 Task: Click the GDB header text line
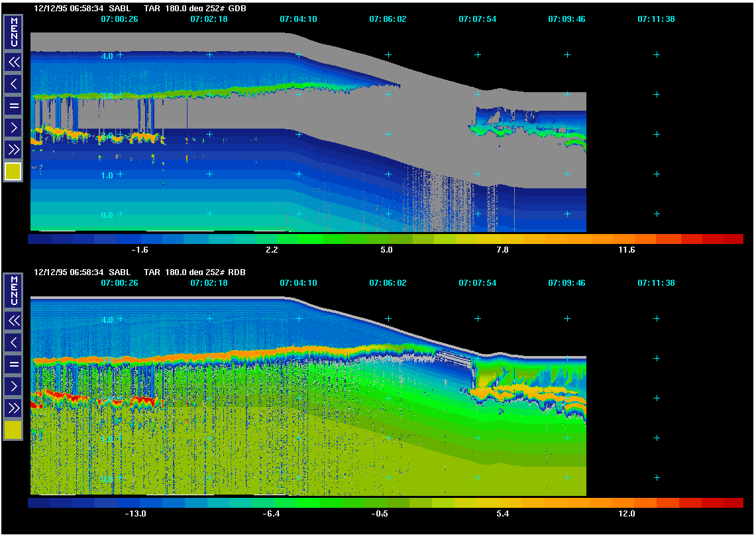pyautogui.click(x=144, y=9)
